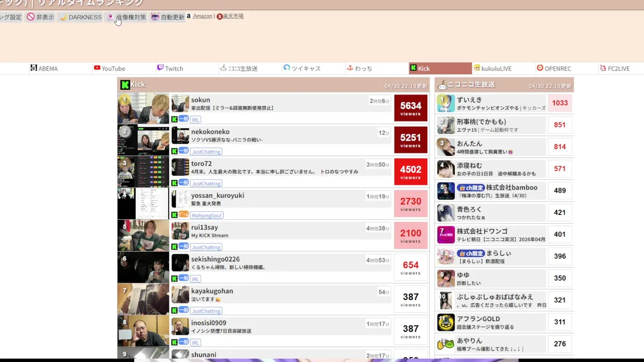This screenshot has height=362, width=644.
Task: Click 株式会社bamboo channel avatar
Action: point(446,191)
